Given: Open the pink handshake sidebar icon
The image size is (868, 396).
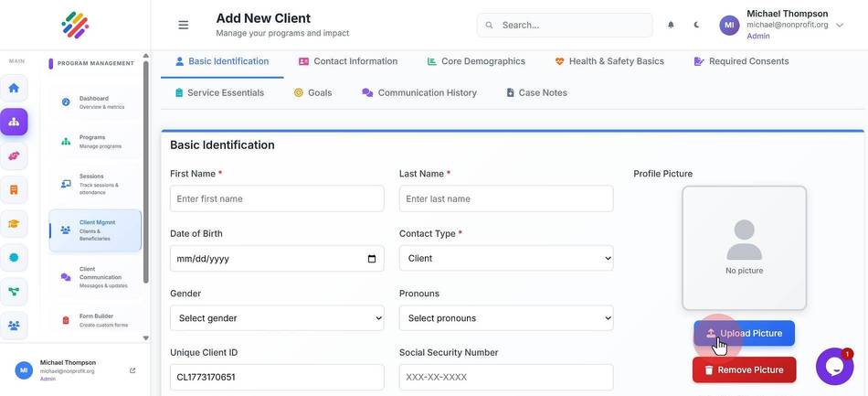Looking at the screenshot, I should [14, 156].
